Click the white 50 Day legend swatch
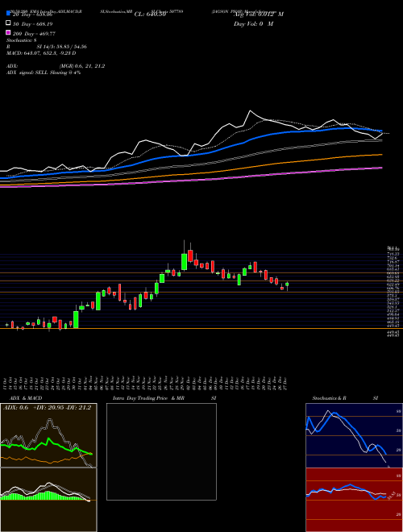 pyautogui.click(x=8, y=23)
